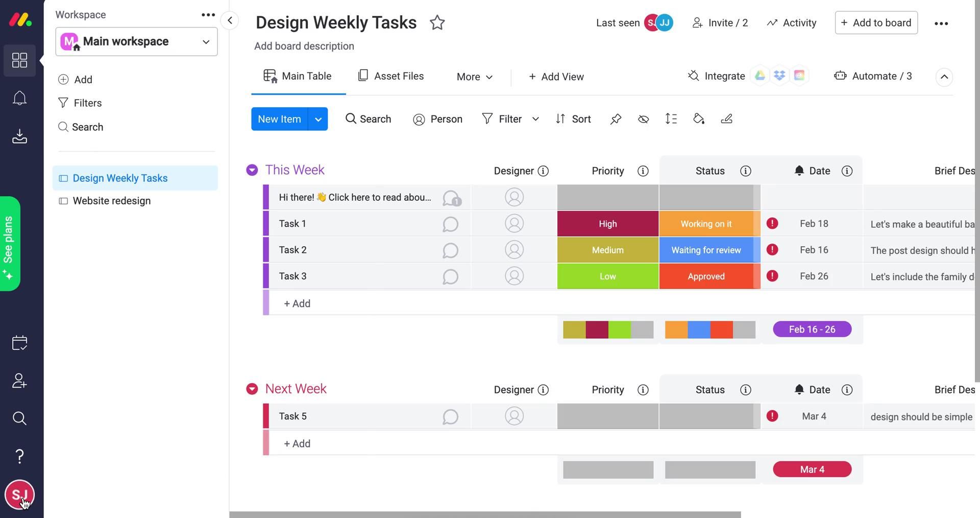
Task: Expand the New Item dropdown arrow
Action: pos(318,119)
